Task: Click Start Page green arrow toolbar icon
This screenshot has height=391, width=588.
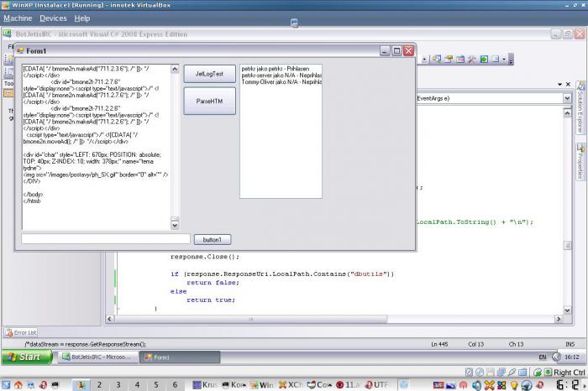Action: [484, 60]
